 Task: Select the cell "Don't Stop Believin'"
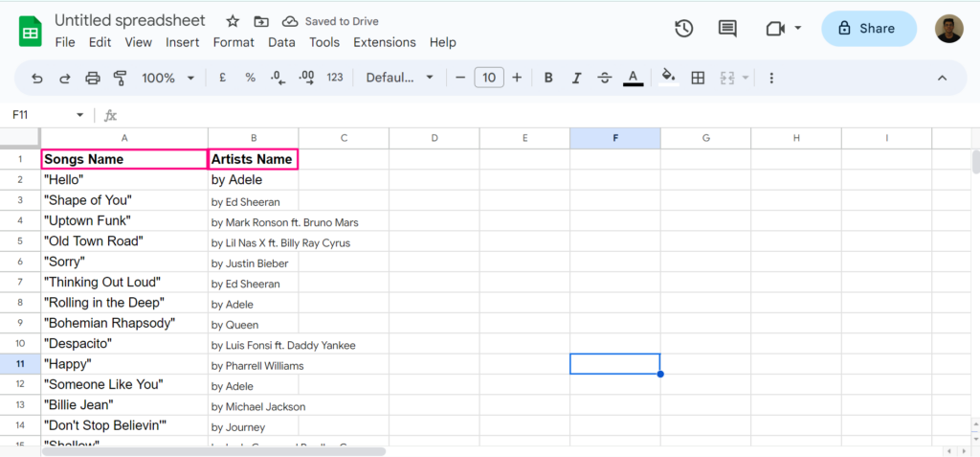(124, 425)
